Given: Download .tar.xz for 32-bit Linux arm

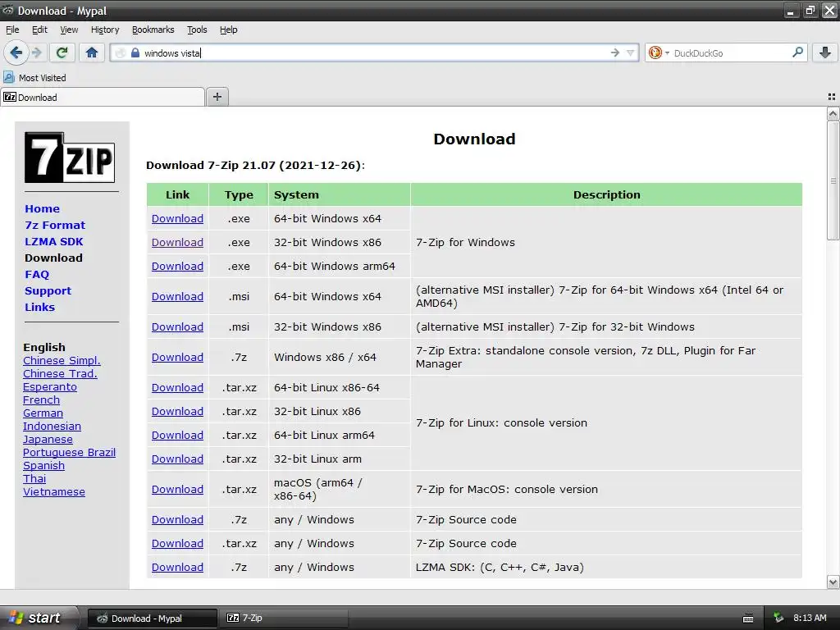Looking at the screenshot, I should tap(177, 459).
